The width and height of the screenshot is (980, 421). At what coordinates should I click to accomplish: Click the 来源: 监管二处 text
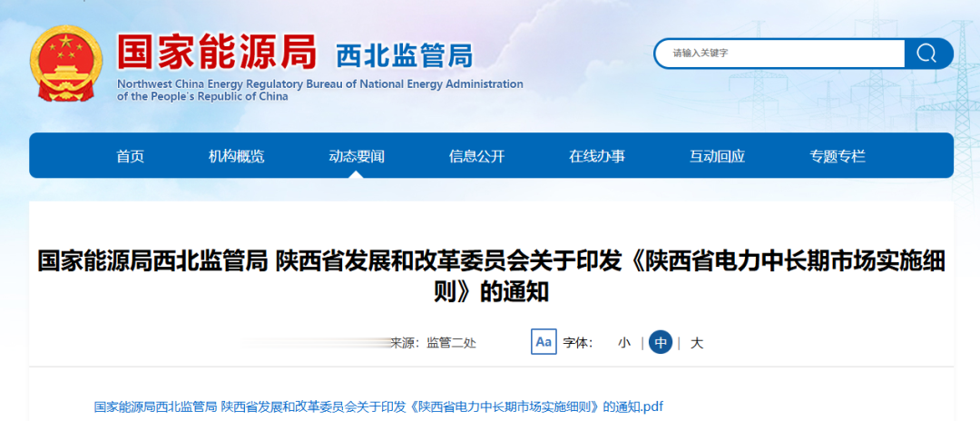click(433, 343)
